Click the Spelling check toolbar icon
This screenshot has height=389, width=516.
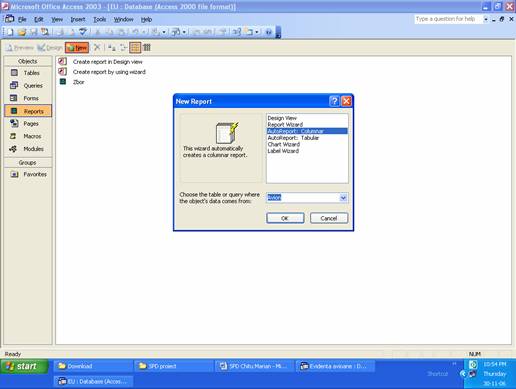point(83,32)
